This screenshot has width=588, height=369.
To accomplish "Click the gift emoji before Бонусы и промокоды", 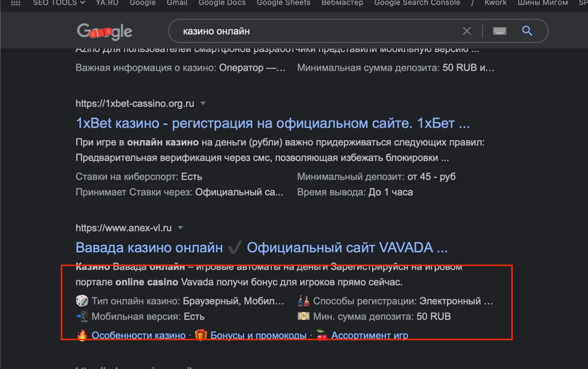I will (201, 335).
